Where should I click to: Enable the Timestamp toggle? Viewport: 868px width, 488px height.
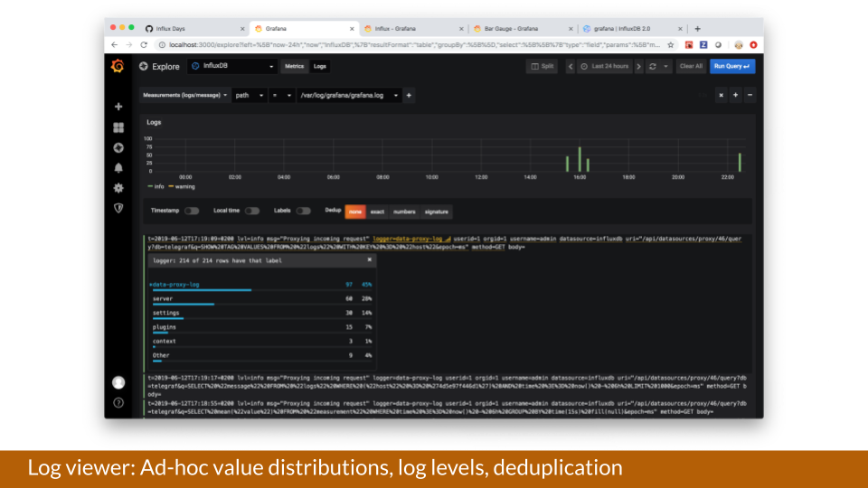(192, 211)
